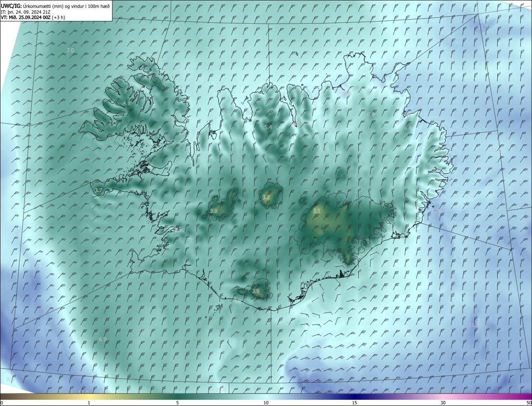Click the '3.2' value on the glacier outline

(x=266, y=197)
